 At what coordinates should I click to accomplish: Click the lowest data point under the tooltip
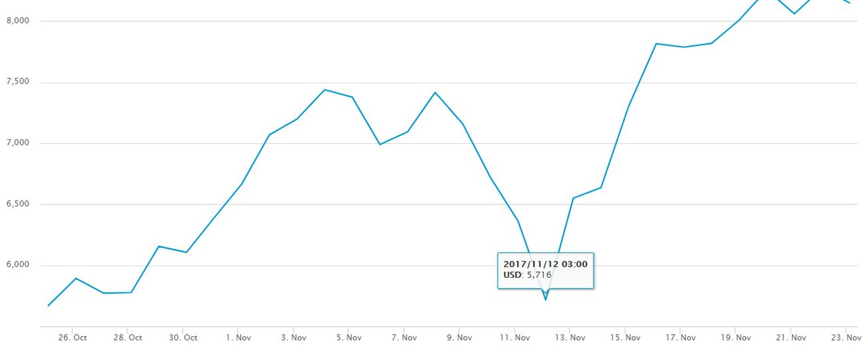[545, 299]
